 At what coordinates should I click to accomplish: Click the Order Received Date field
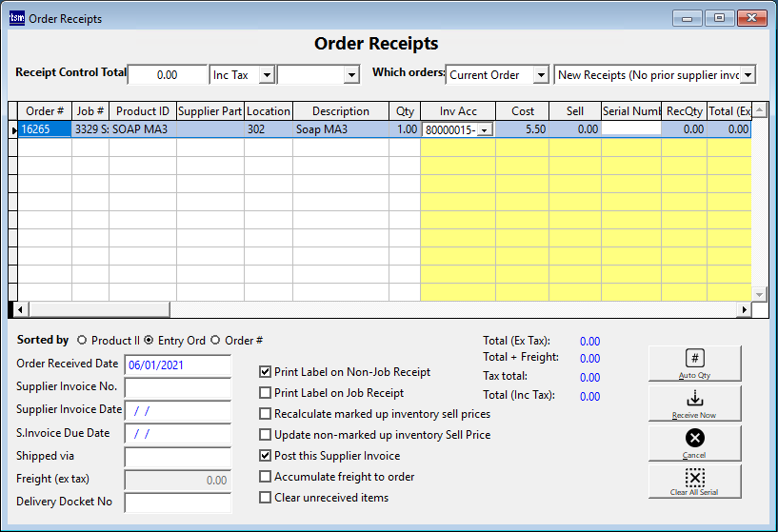[x=177, y=365]
